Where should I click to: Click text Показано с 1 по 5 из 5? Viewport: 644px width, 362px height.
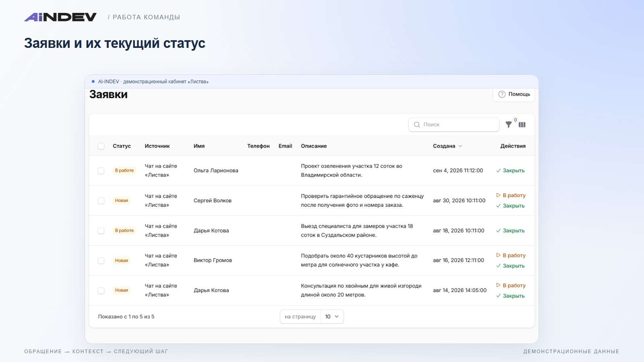point(126,317)
